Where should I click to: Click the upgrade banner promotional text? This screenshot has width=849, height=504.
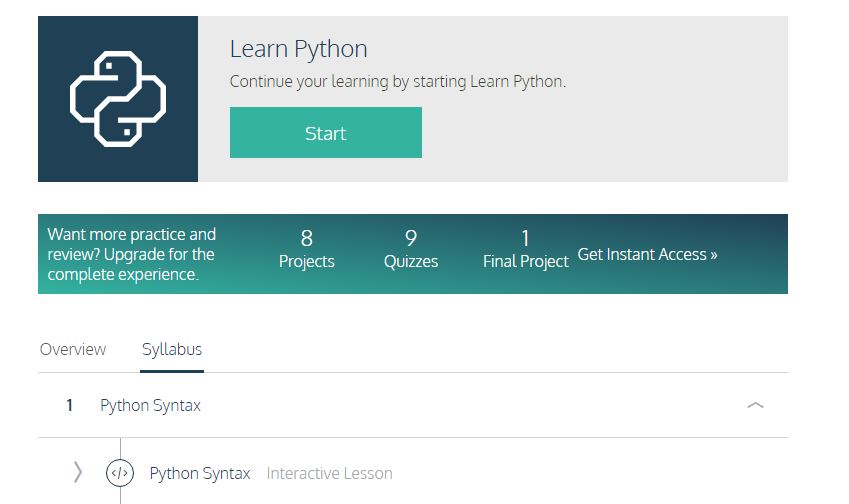132,254
